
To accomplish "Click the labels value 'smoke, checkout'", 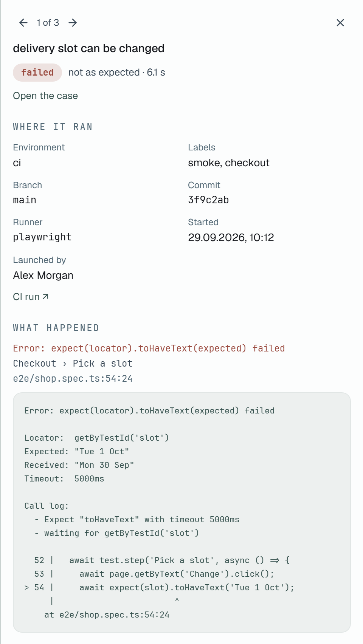I will click(229, 163).
